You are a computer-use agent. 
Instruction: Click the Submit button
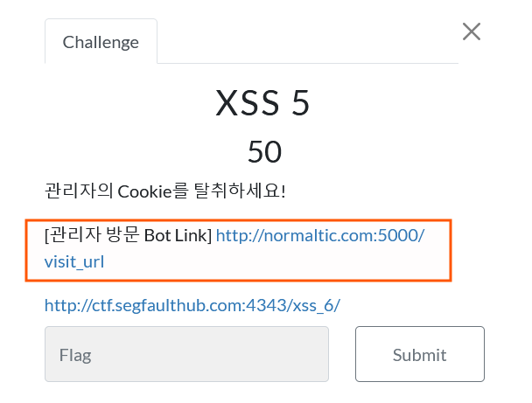point(420,354)
